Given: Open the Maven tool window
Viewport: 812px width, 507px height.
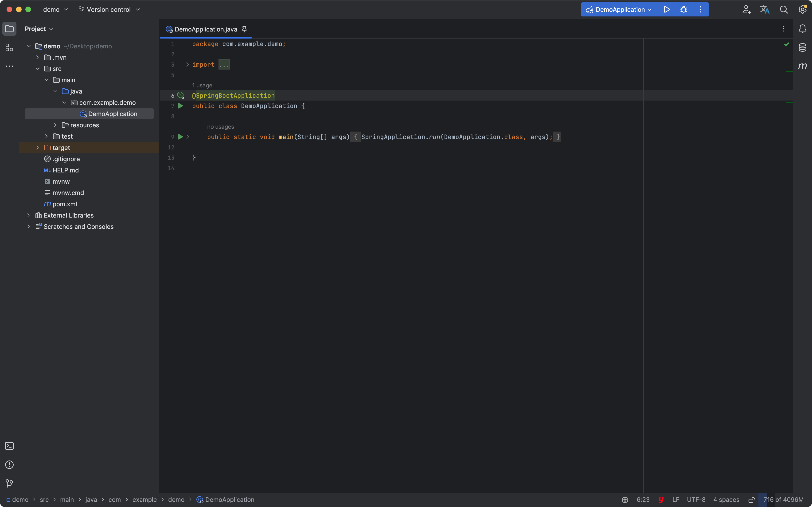Looking at the screenshot, I should tap(802, 66).
